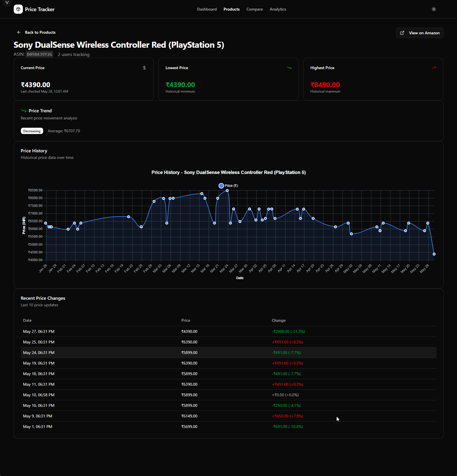The height and width of the screenshot is (476, 457).
Task: Click the Price Tracker brand title
Action: (40, 9)
